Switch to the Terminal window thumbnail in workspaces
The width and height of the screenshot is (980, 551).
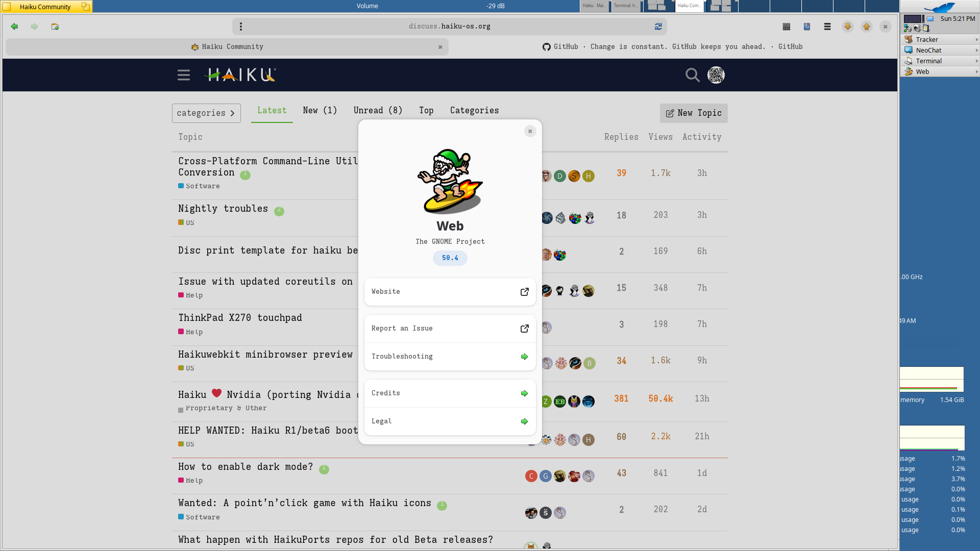pyautogui.click(x=625, y=6)
